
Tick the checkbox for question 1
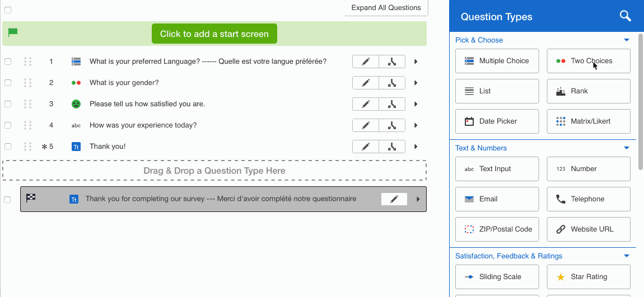point(8,62)
